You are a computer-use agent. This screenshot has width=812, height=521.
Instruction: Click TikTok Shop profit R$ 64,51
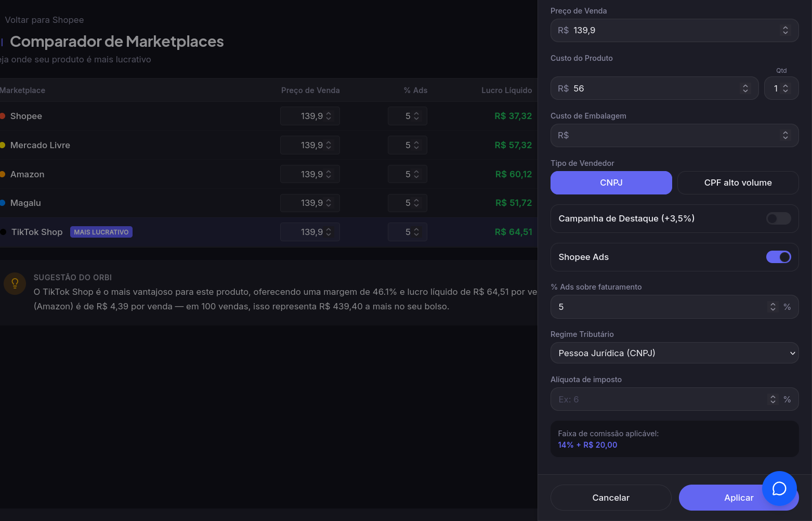(514, 232)
